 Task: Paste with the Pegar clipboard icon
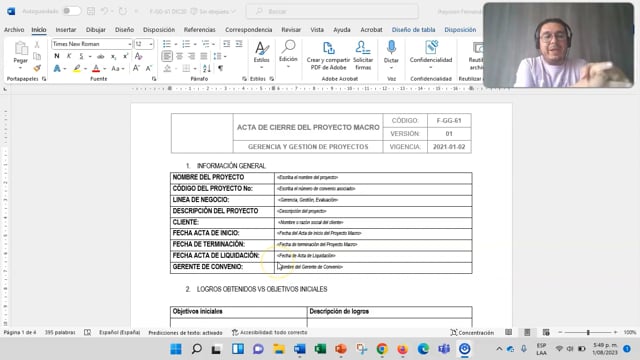tap(20, 49)
